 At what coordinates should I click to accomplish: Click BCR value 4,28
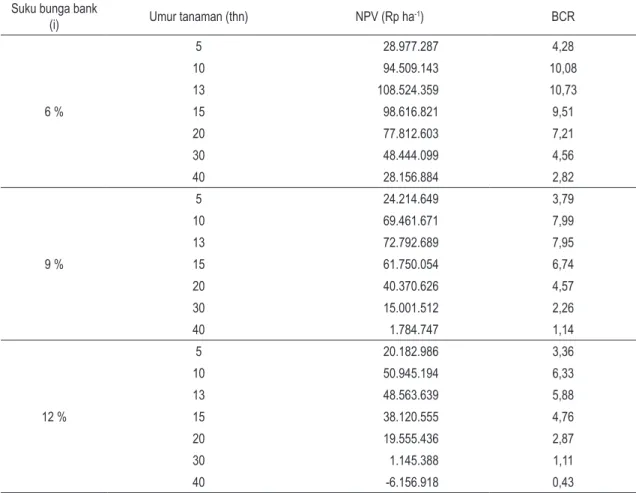563,46
